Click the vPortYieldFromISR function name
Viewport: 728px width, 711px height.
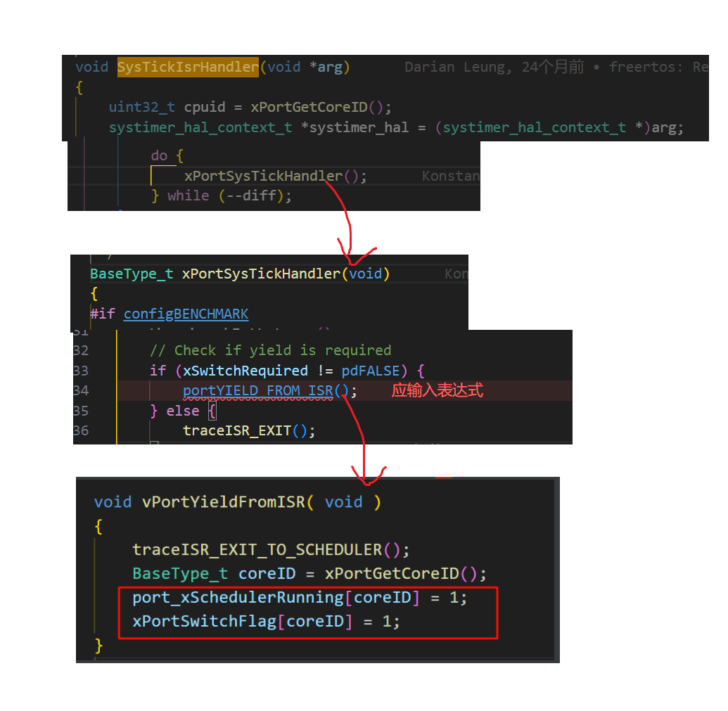click(x=223, y=502)
